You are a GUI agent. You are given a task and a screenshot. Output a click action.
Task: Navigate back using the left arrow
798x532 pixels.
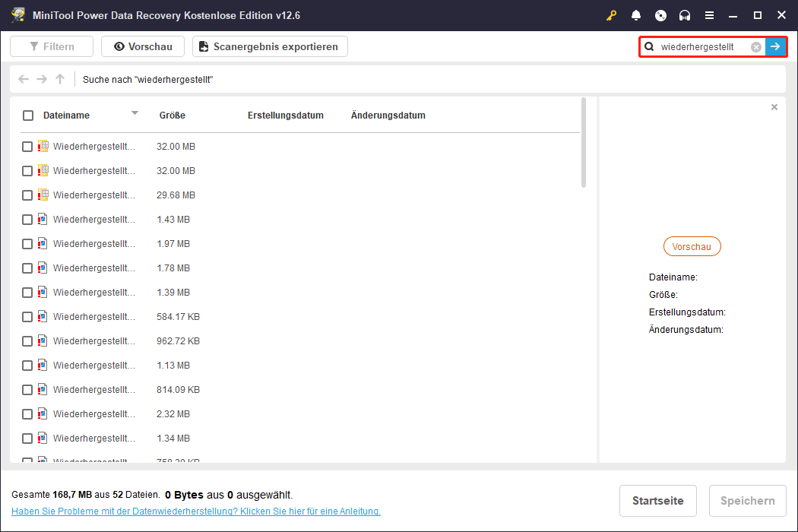(23, 78)
